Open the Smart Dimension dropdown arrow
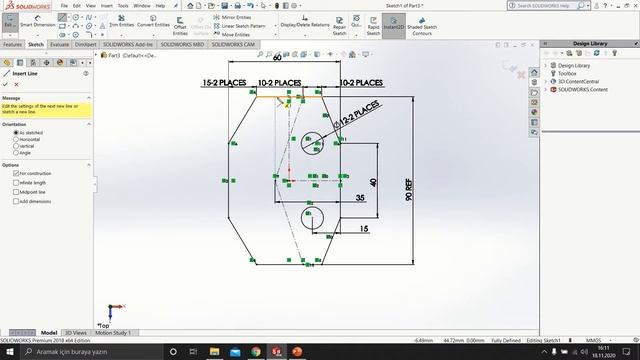 38,35
